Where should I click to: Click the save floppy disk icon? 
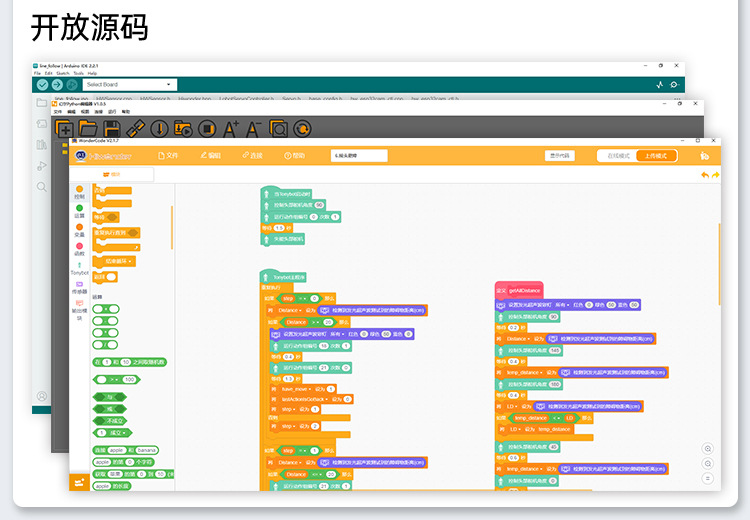(112, 128)
